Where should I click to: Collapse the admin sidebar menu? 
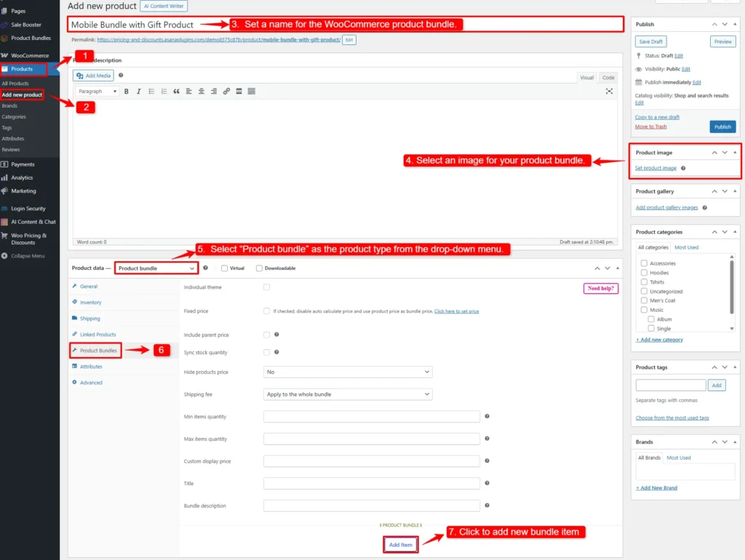tap(29, 256)
